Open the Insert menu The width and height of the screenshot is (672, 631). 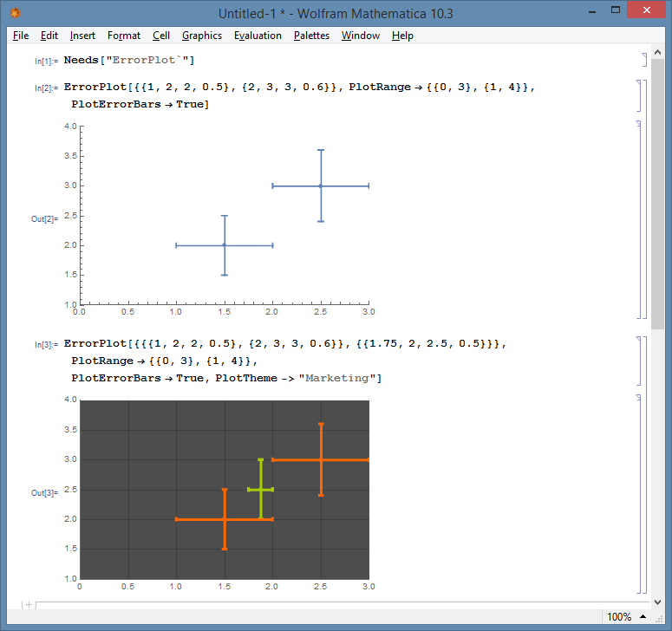point(82,36)
